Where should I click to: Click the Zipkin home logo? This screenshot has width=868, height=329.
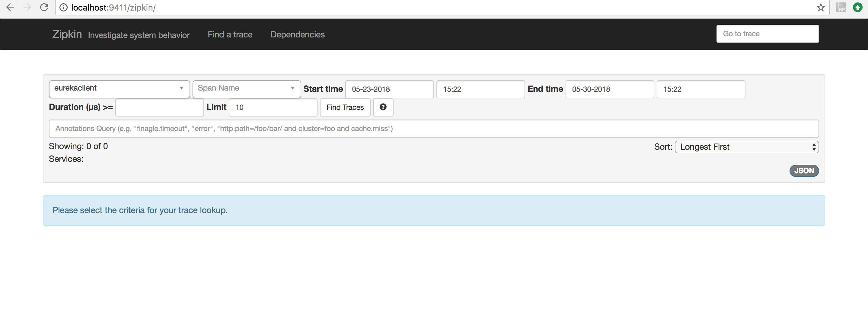pos(66,34)
